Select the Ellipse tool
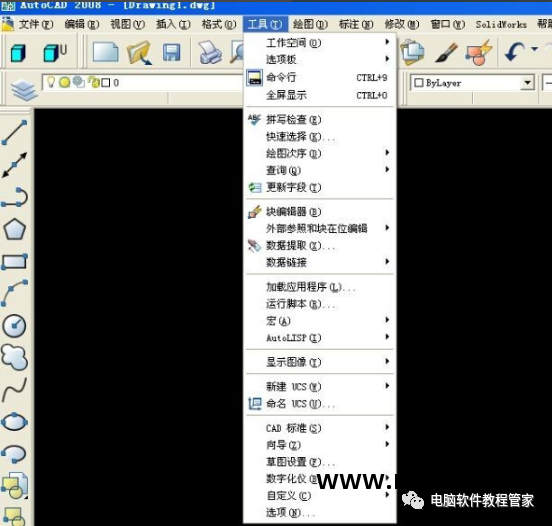This screenshot has height=526, width=552. tap(14, 422)
